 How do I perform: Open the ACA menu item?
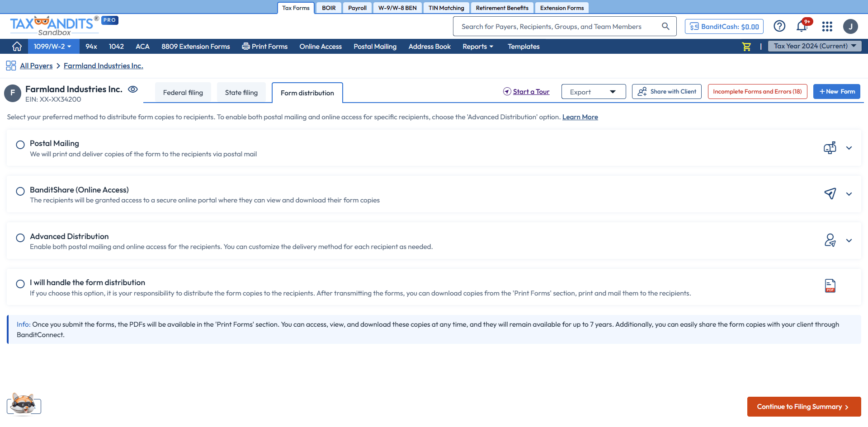coord(142,47)
